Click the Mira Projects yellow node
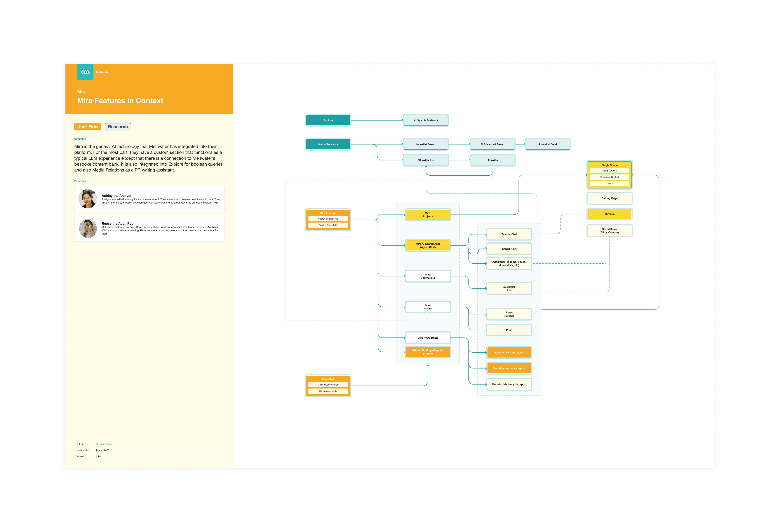This screenshot has width=780, height=532. [x=428, y=215]
